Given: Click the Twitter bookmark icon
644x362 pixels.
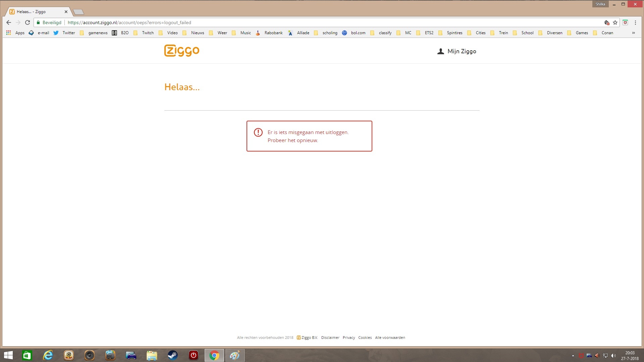Looking at the screenshot, I should (x=56, y=33).
